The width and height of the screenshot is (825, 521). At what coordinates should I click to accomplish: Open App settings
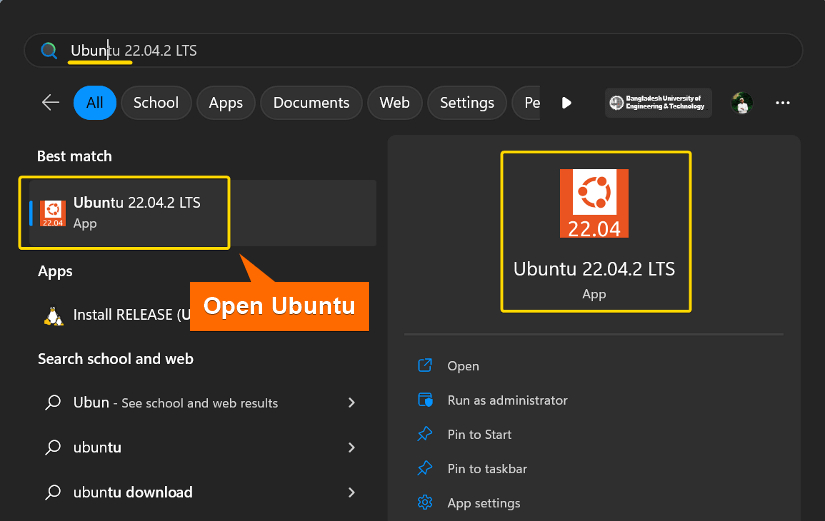484,503
